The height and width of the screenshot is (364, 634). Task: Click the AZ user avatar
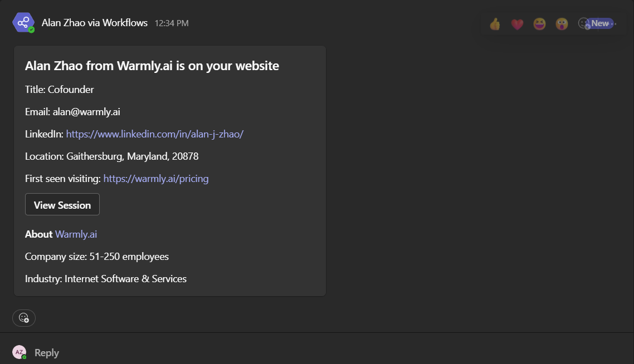click(19, 352)
